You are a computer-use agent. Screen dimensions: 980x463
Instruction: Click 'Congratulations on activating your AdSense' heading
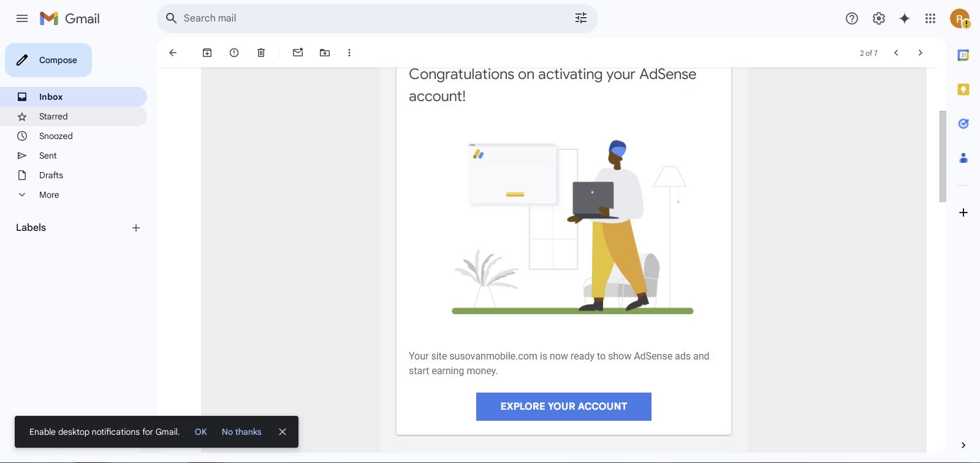553,85
